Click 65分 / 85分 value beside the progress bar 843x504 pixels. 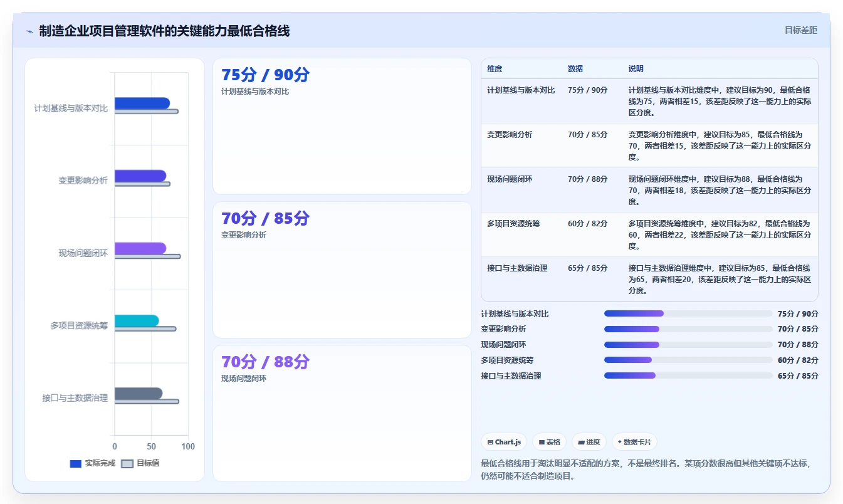pos(798,375)
